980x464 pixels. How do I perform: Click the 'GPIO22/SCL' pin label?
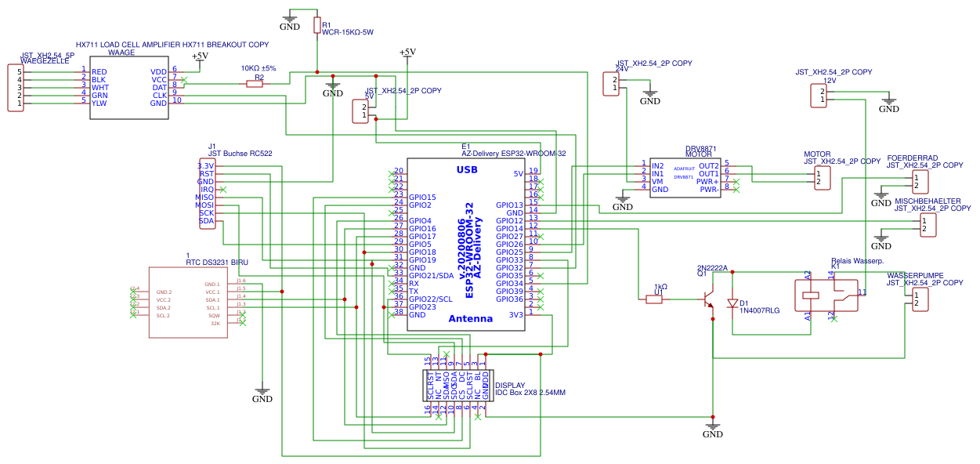point(431,299)
